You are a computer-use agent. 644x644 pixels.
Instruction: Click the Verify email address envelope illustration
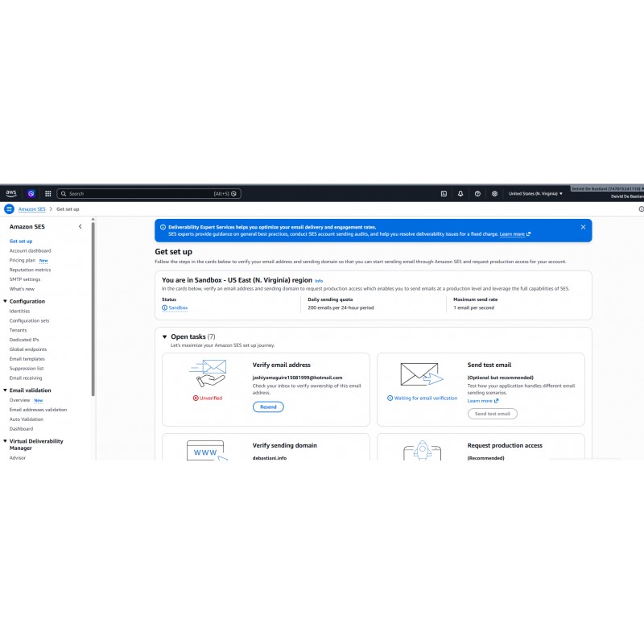[208, 374]
